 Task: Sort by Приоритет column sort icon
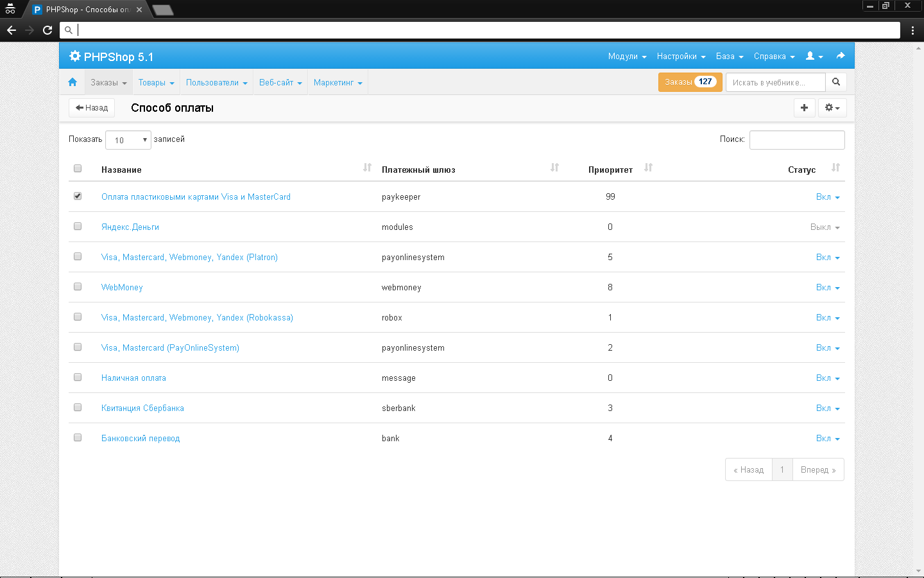click(649, 168)
